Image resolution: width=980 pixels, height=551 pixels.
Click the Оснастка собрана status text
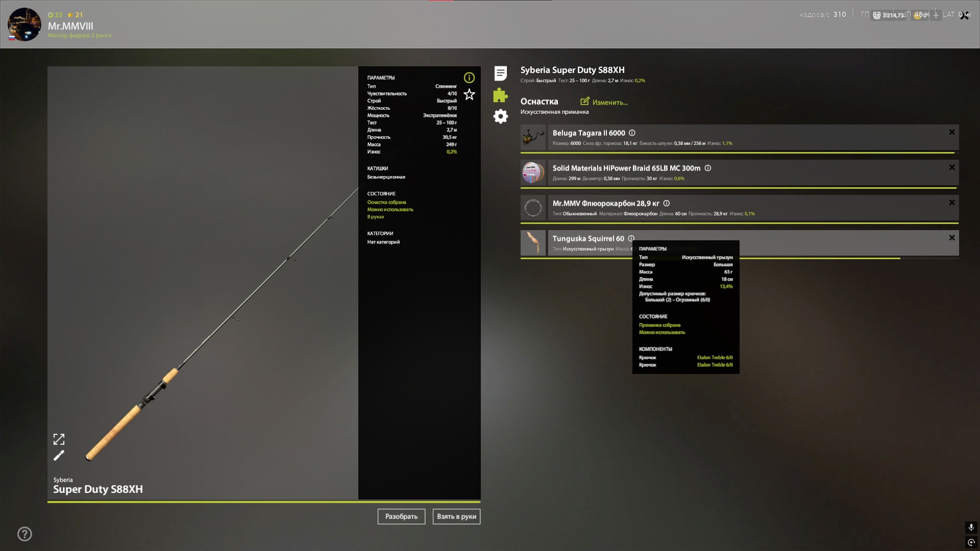tap(386, 203)
